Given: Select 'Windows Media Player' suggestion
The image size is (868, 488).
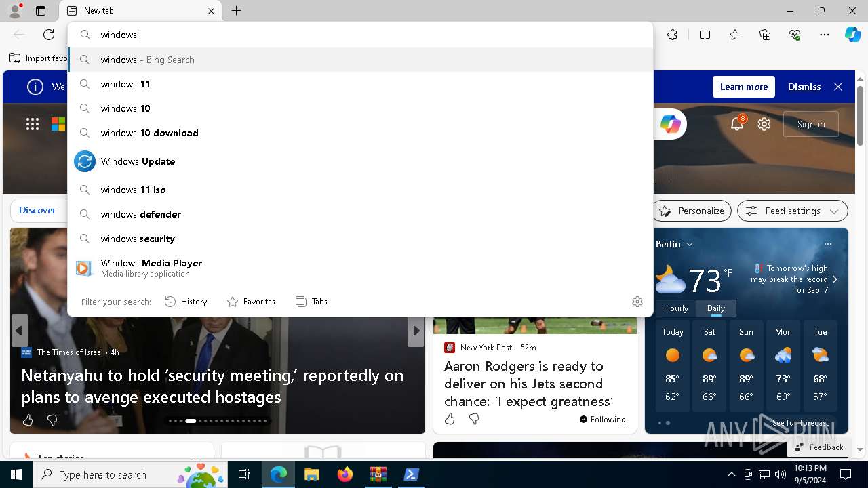Looking at the screenshot, I should tap(361, 268).
